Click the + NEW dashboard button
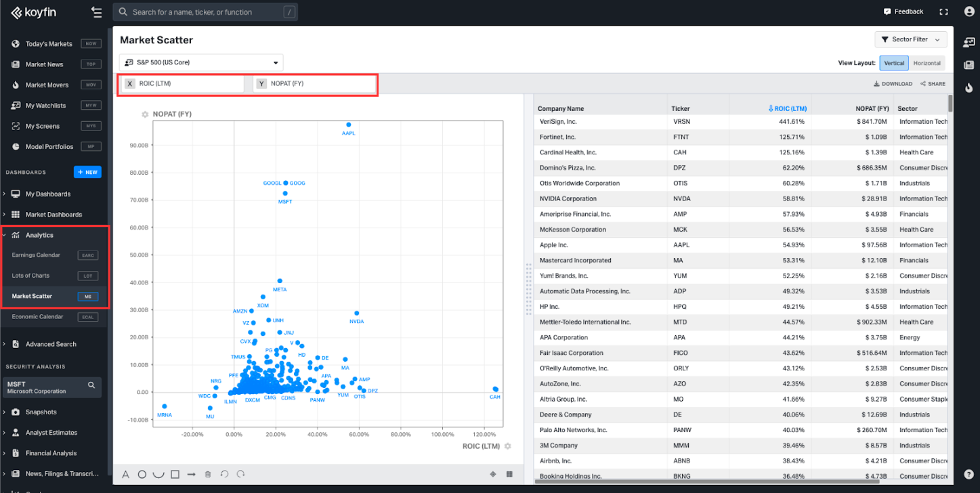 (x=87, y=172)
